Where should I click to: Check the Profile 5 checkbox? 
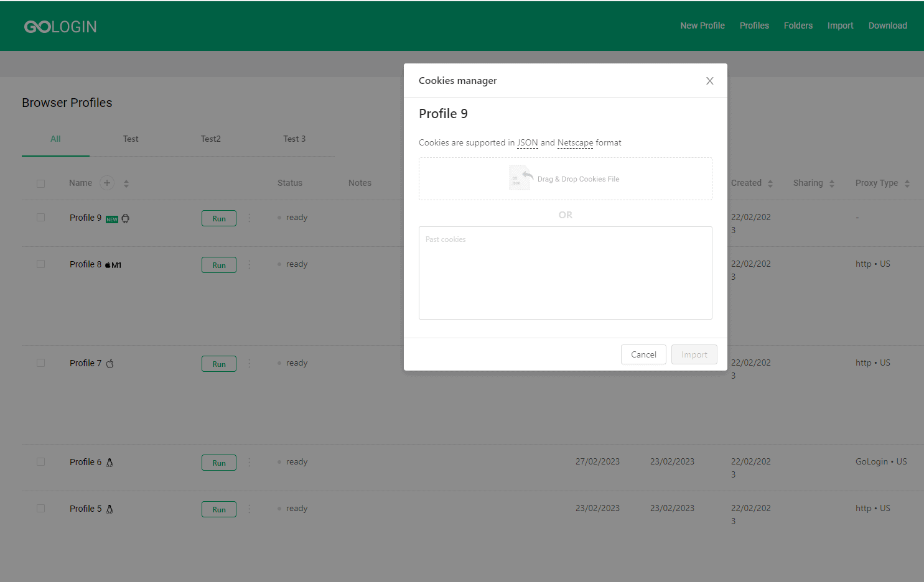[x=40, y=509]
